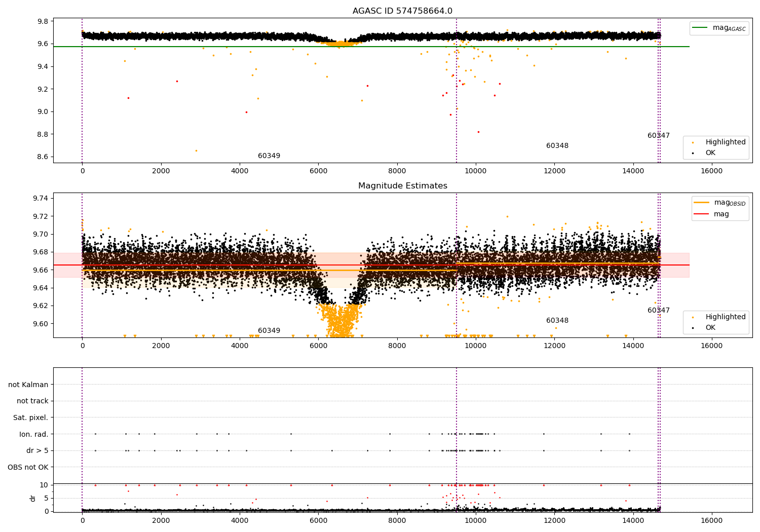Screen dimensions: 760x532
Task: Pick the green line sample in the AGASC legend
Action: pos(701,28)
